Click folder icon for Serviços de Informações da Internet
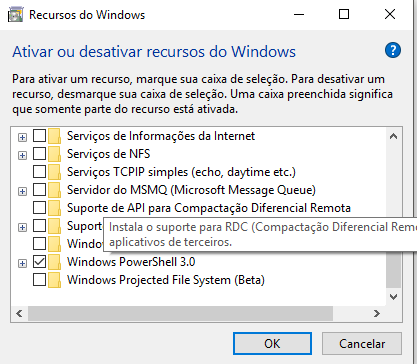The image size is (417, 364). tap(54, 136)
